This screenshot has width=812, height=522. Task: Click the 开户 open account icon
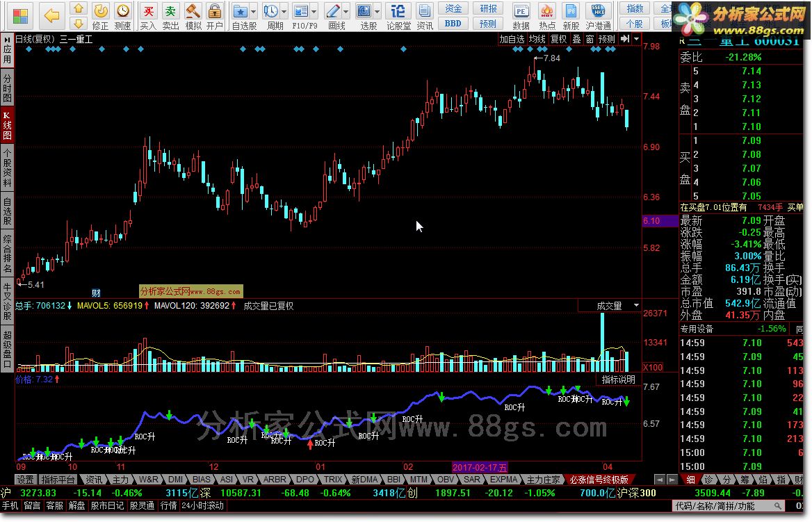(x=214, y=16)
